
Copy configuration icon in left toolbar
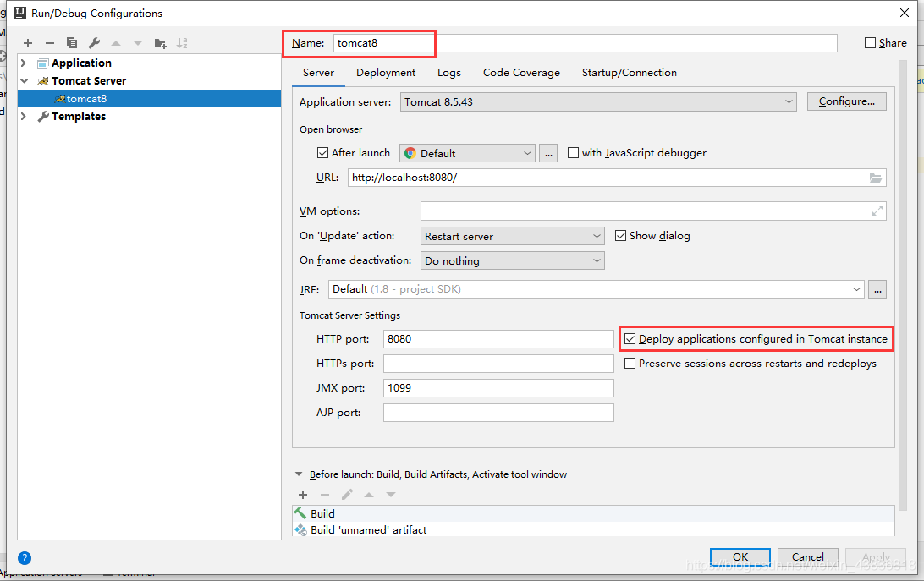click(x=72, y=43)
